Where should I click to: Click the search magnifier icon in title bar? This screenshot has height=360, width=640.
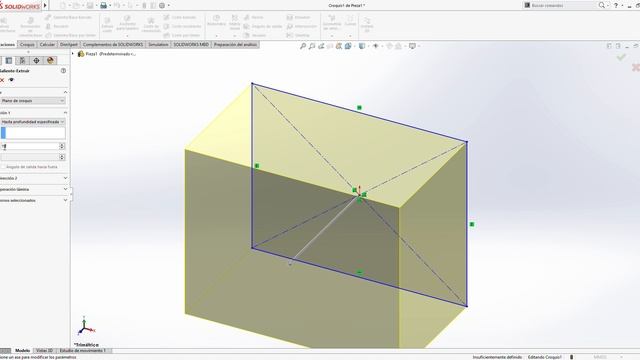[602, 5]
